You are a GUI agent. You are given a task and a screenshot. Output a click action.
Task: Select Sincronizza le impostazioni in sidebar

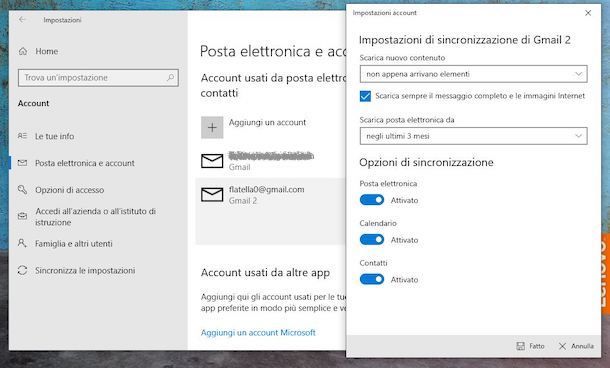click(x=85, y=270)
